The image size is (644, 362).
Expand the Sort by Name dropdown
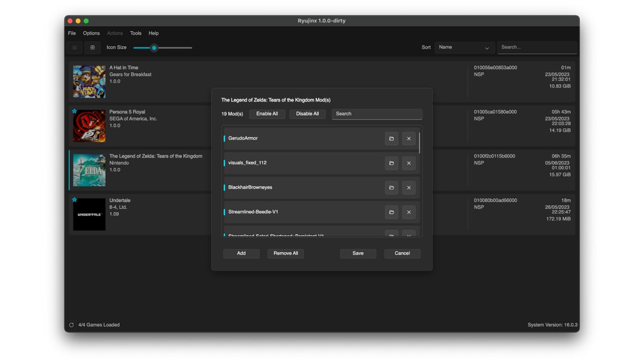[464, 48]
